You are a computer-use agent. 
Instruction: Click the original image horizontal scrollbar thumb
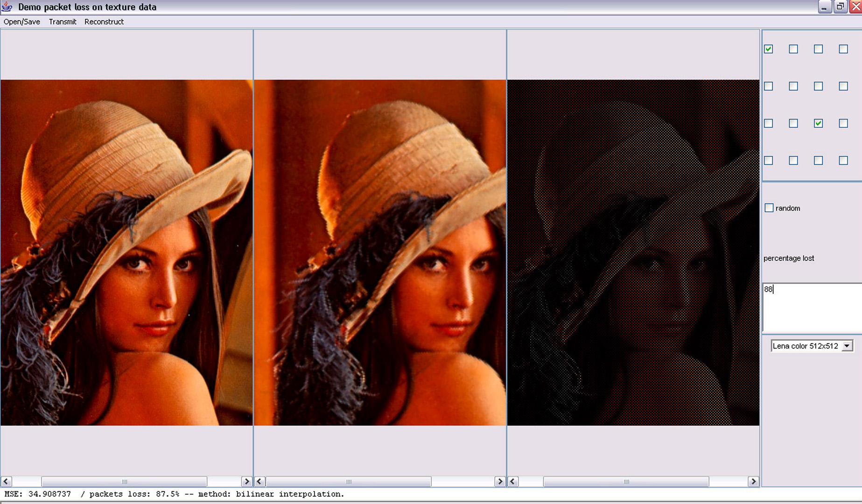pos(124,481)
